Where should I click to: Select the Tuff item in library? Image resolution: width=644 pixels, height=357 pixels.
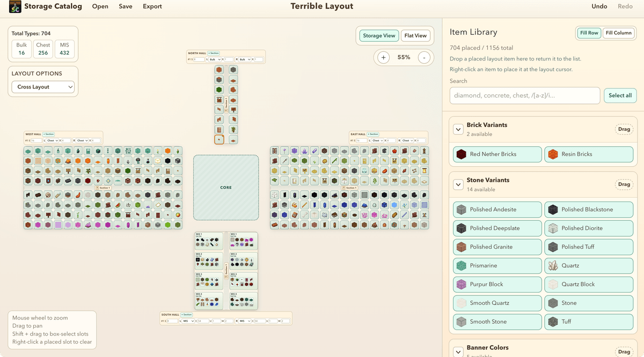[589, 322]
